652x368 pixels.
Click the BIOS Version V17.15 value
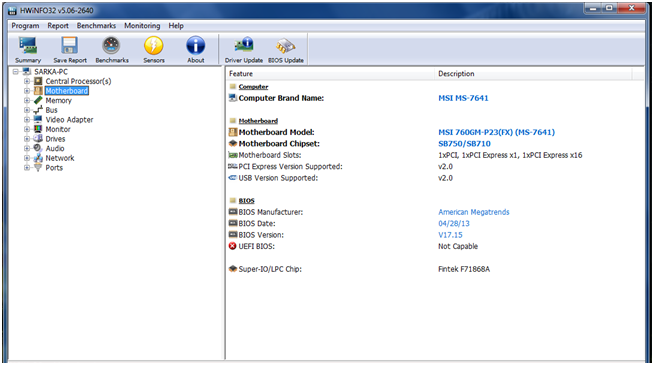coord(450,235)
